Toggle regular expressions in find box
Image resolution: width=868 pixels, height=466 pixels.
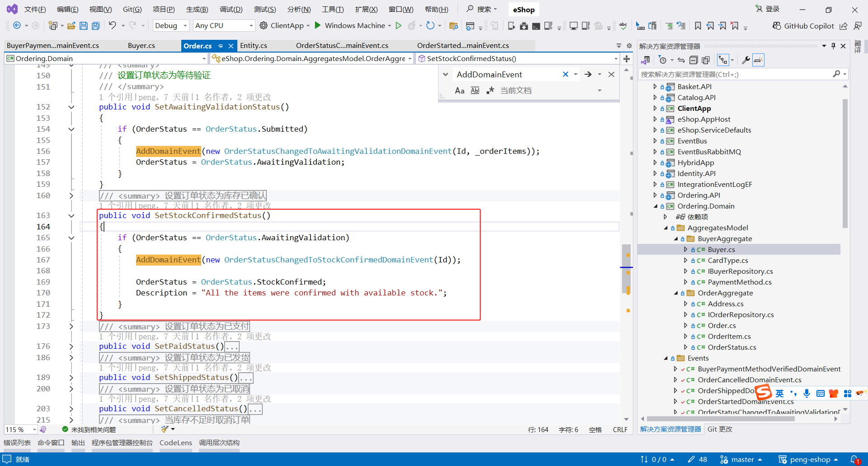click(x=490, y=90)
